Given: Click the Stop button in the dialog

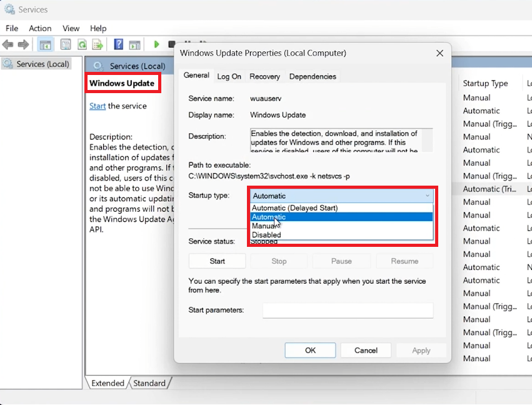Looking at the screenshot, I should click(x=279, y=261).
